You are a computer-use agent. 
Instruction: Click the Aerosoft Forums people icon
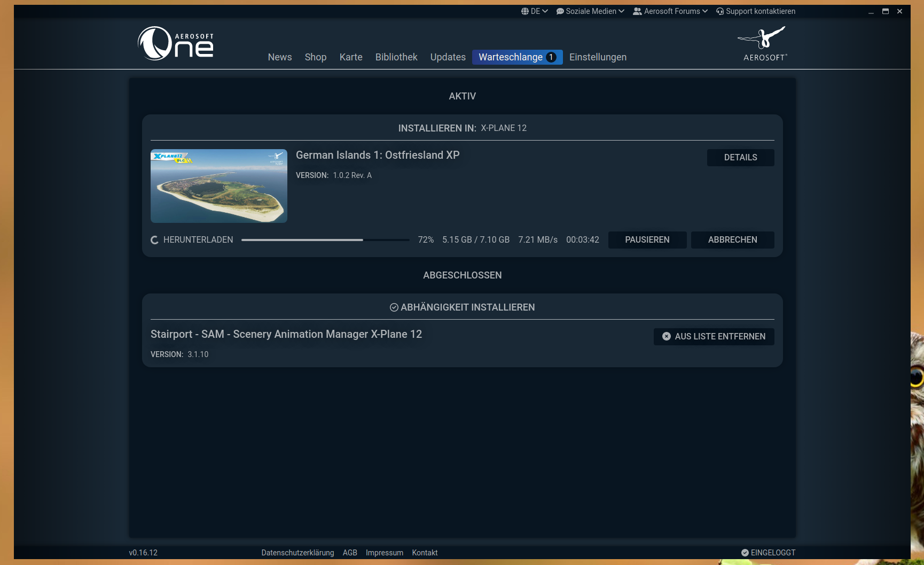click(637, 11)
